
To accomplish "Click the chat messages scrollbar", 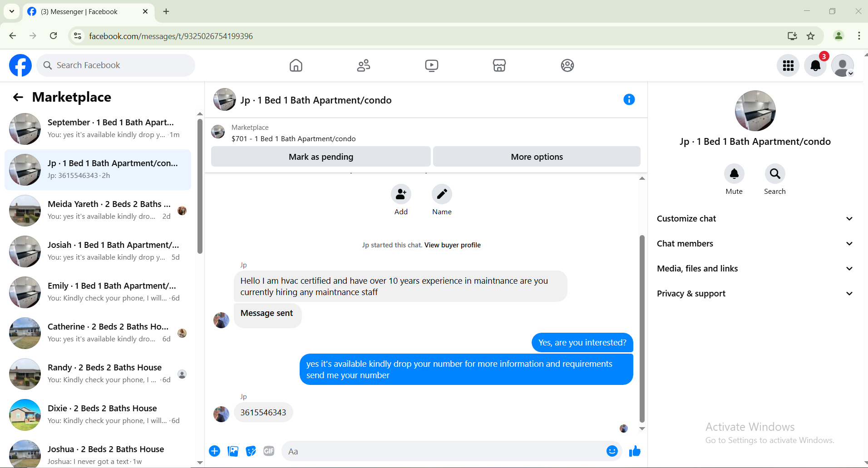I will click(x=642, y=329).
